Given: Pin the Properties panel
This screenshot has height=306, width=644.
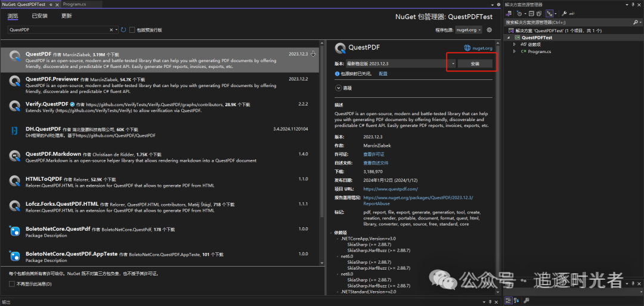Looking at the screenshot, I should click(x=633, y=283).
